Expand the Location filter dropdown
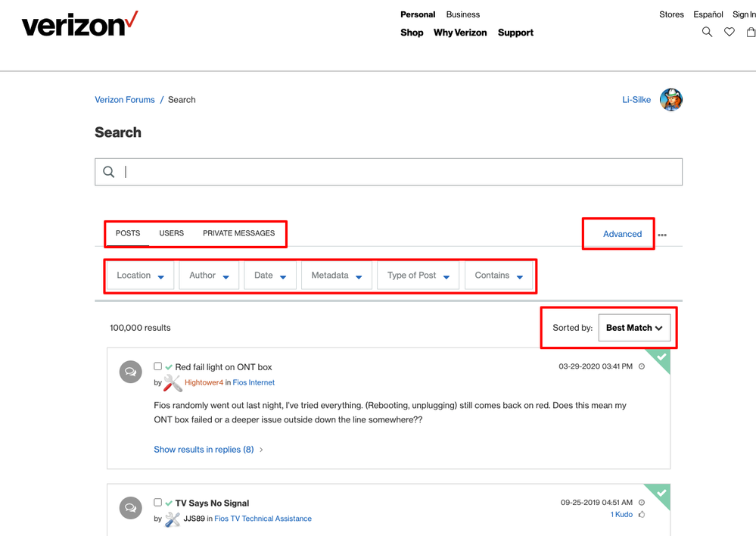Screen dimensions: 756x536 [140, 276]
